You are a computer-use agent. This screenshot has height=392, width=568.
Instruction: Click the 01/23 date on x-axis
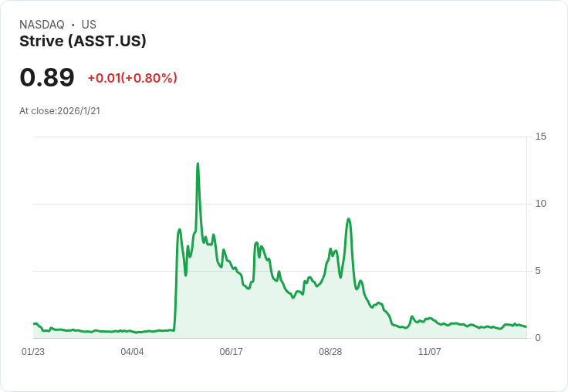point(33,352)
